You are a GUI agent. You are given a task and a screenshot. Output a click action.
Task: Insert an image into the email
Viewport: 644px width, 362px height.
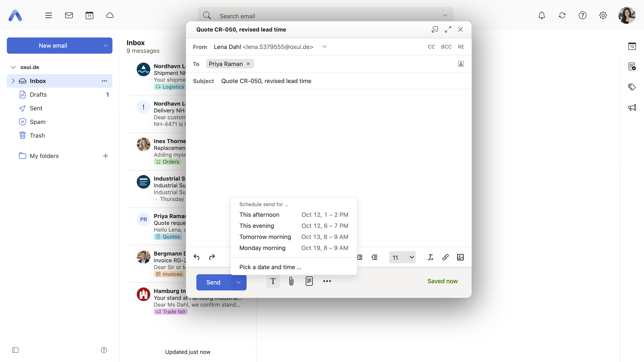pyautogui.click(x=460, y=257)
